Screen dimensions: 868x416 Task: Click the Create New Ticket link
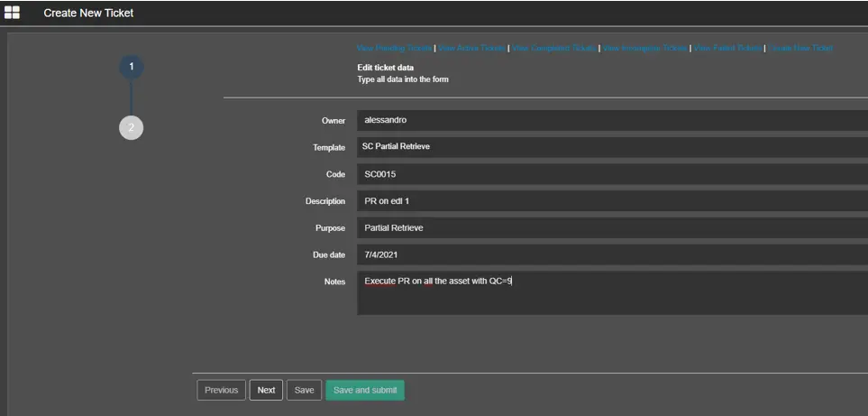pyautogui.click(x=801, y=48)
